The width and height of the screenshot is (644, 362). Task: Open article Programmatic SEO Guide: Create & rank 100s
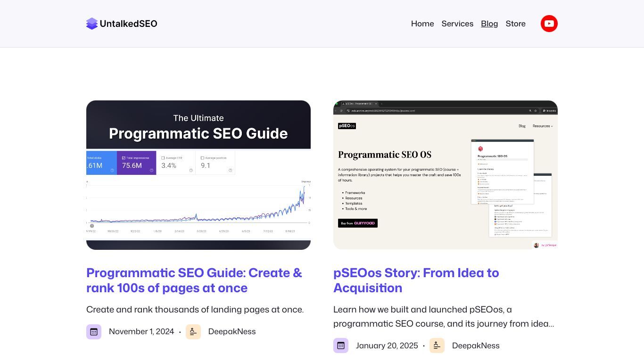[x=194, y=280]
